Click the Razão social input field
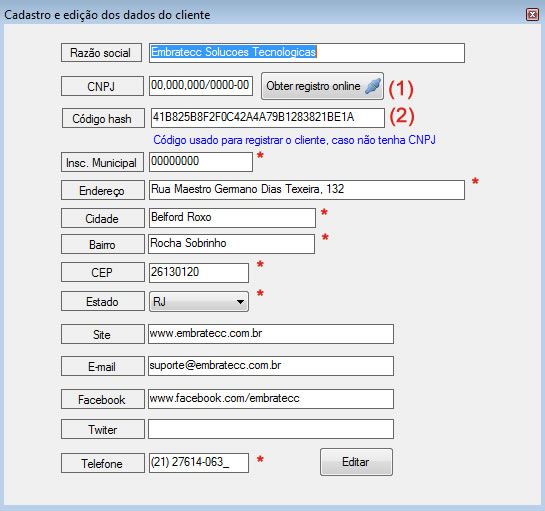 tap(307, 53)
